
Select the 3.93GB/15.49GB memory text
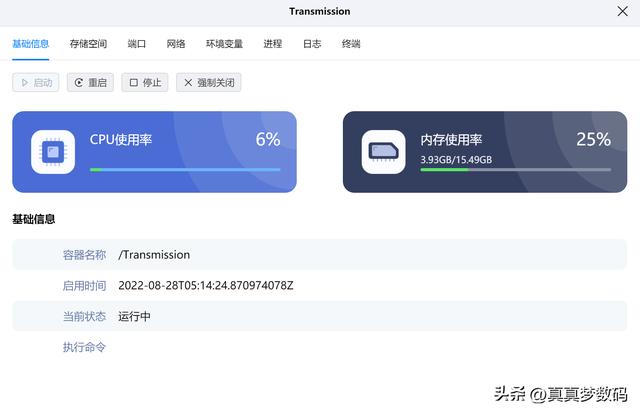pyautogui.click(x=456, y=160)
